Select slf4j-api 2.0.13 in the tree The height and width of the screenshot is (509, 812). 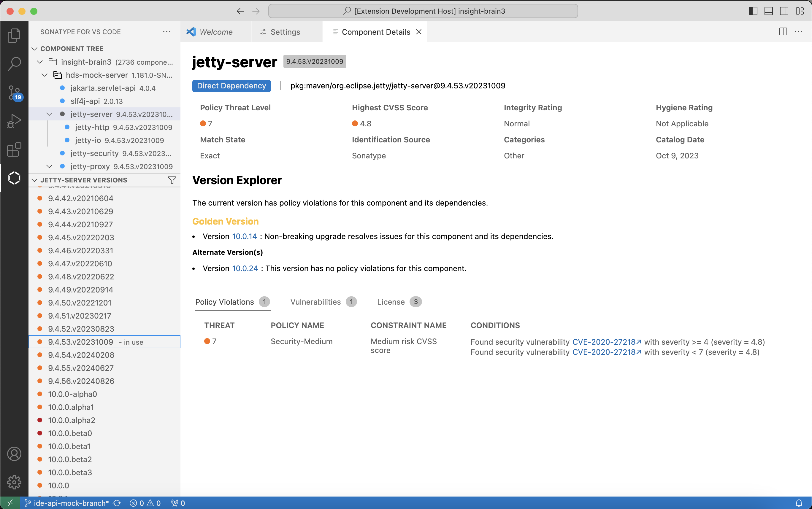coord(104,101)
